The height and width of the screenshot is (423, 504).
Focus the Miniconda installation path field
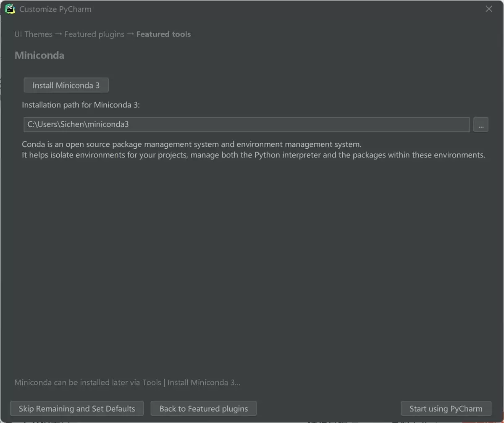coord(247,124)
